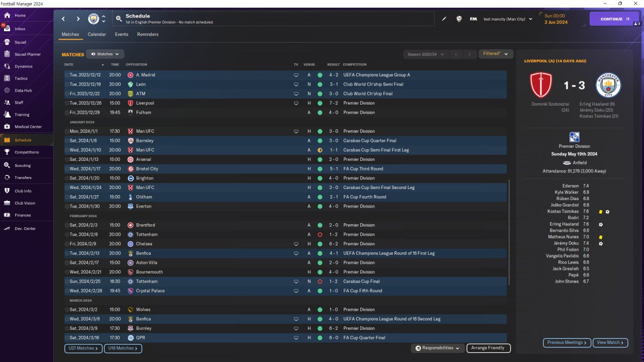Image resolution: width=644 pixels, height=362 pixels.
Task: Open Dev. Center sidebar icon
Action: pyautogui.click(x=7, y=228)
